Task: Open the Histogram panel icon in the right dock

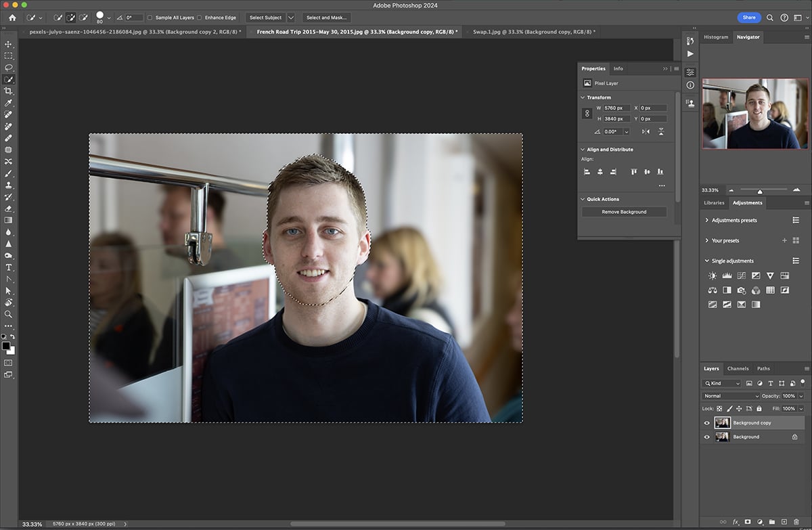Action: (716, 37)
